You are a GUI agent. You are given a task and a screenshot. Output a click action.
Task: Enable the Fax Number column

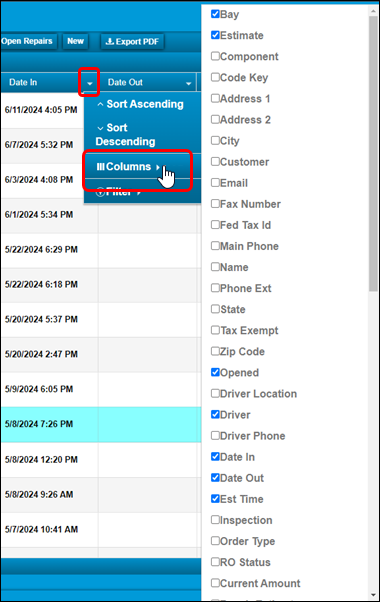pyautogui.click(x=215, y=204)
